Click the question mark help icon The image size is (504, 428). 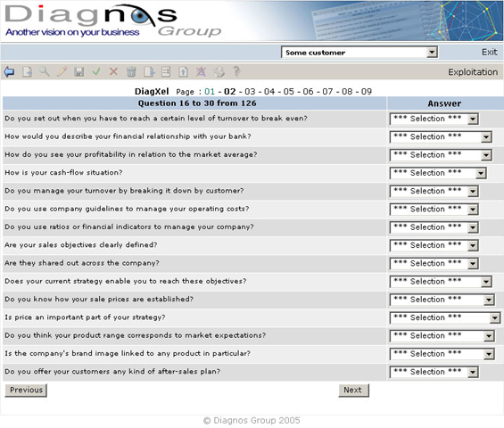pos(236,71)
